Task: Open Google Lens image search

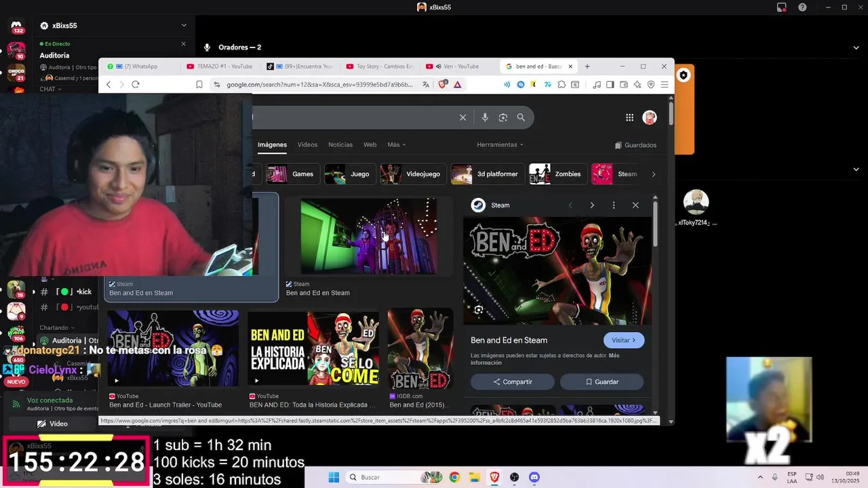Action: (x=503, y=117)
